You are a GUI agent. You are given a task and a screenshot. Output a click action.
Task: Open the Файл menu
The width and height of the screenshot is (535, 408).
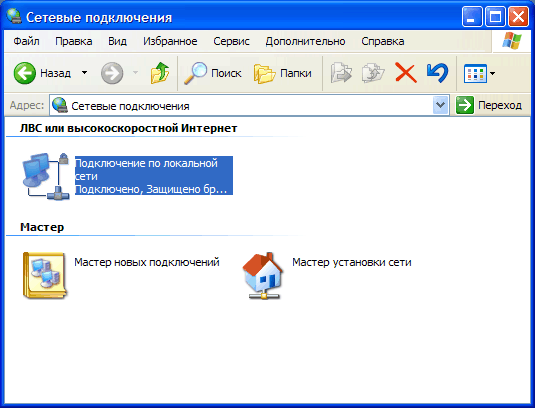click(x=26, y=41)
